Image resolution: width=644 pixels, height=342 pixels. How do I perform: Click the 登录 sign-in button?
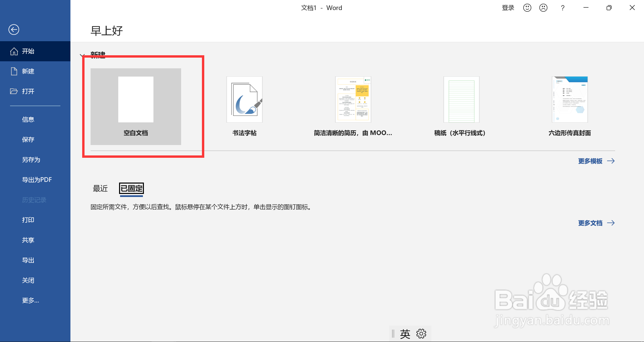(x=508, y=8)
